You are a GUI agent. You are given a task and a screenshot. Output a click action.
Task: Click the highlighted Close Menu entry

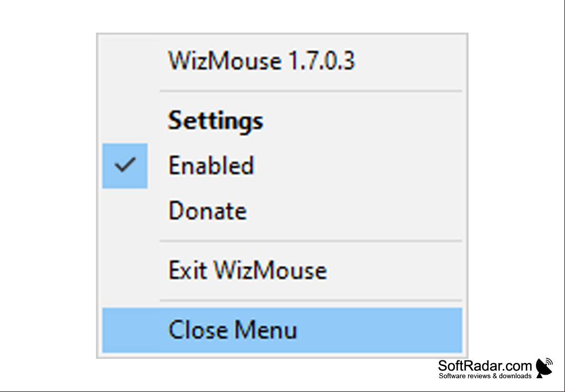(282, 330)
